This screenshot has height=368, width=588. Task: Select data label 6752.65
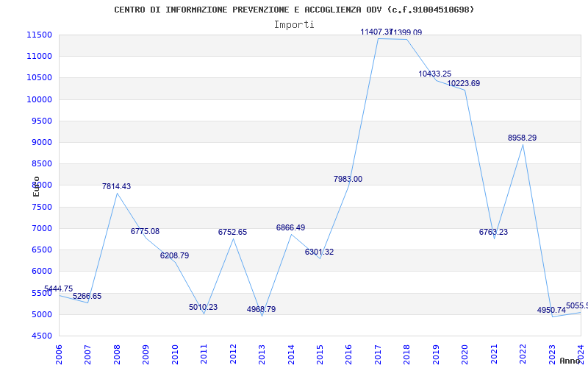pyautogui.click(x=232, y=232)
